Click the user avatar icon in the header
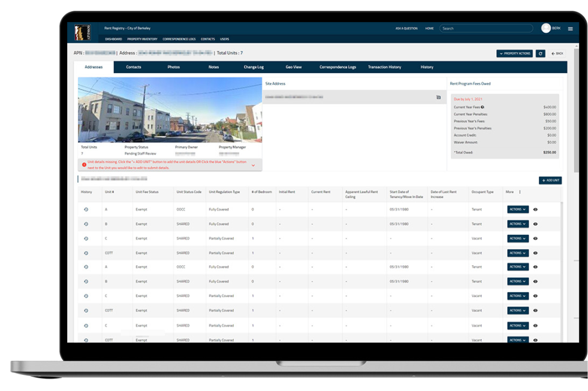588x391 pixels. [x=546, y=28]
